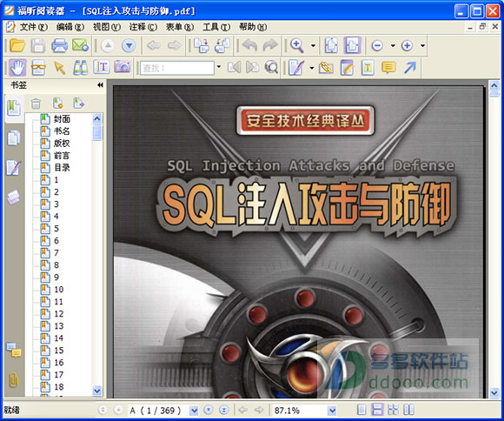
Task: Select the snapshot camera tool
Action: click(123, 67)
